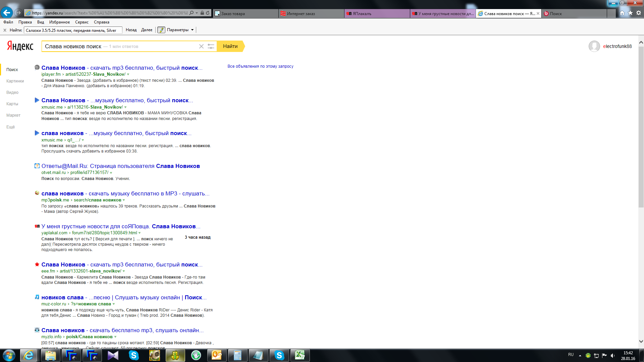Click the scrollbar down arrow
The image size is (644, 362).
tap(641, 342)
